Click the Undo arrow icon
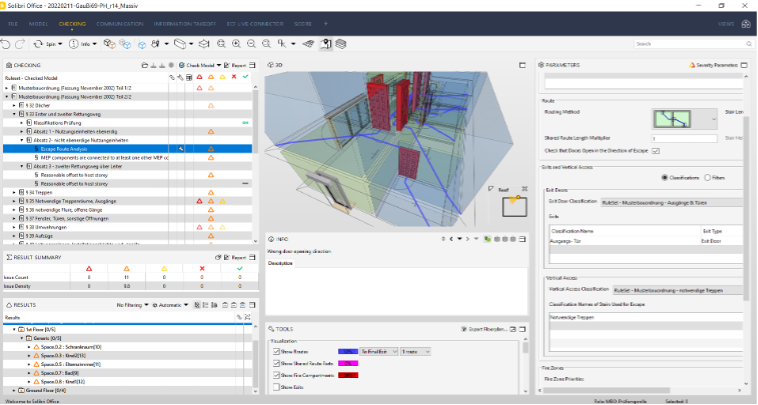Viewport: 758px width, 405px height. pyautogui.click(x=7, y=44)
